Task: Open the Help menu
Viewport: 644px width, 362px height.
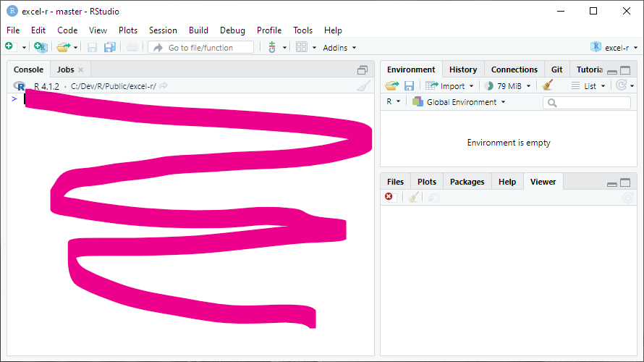Action: tap(333, 30)
